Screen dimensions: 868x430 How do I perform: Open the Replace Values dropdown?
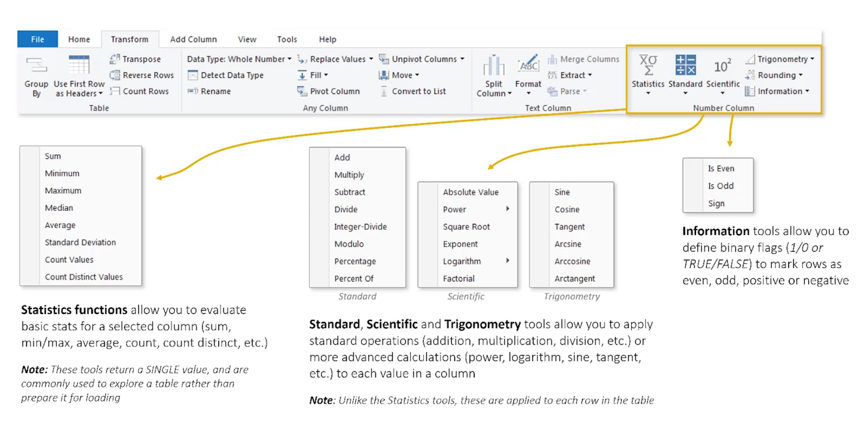(x=371, y=59)
